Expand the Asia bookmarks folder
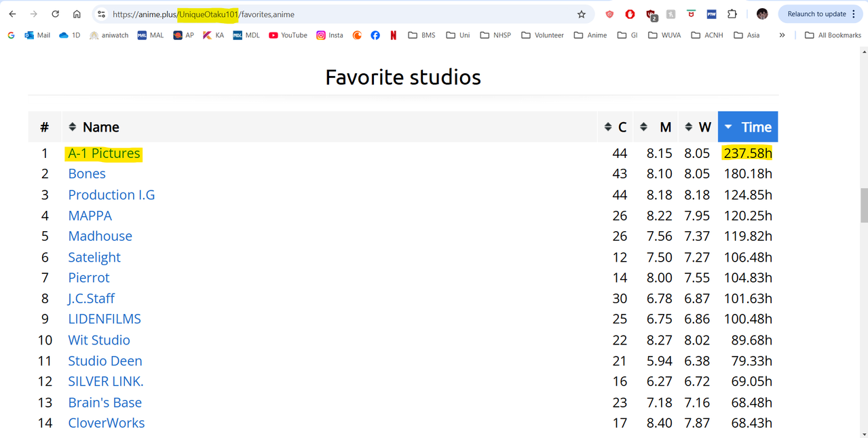Screen dimensions: 868x438 tap(747, 35)
